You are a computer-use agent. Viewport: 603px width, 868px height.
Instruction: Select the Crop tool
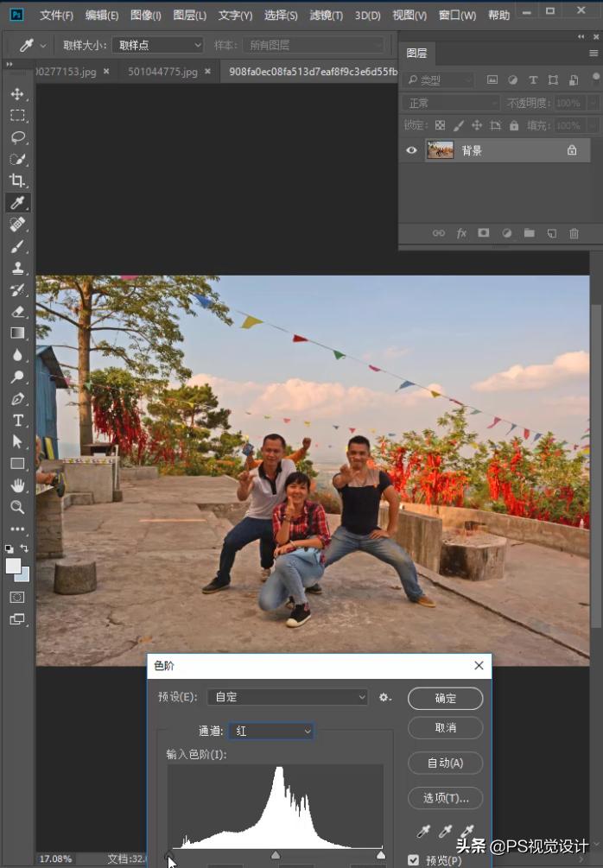tap(17, 181)
